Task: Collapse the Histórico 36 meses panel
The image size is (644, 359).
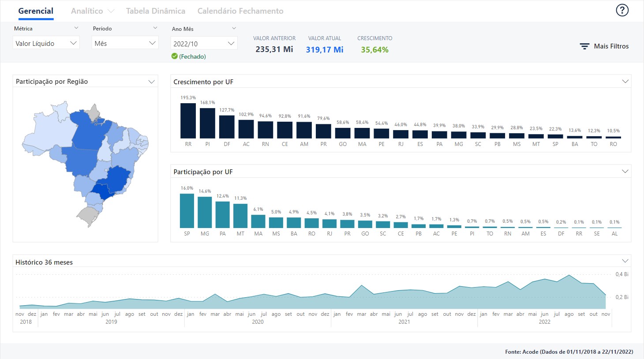Action: click(625, 261)
